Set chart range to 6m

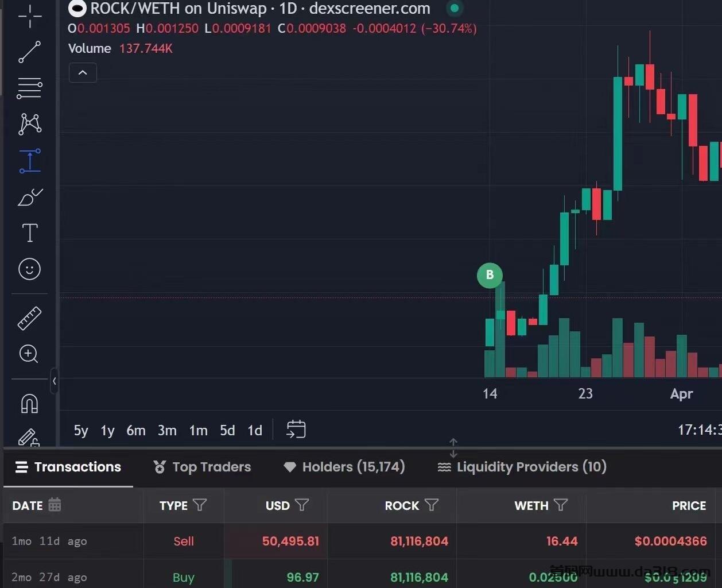tap(136, 430)
